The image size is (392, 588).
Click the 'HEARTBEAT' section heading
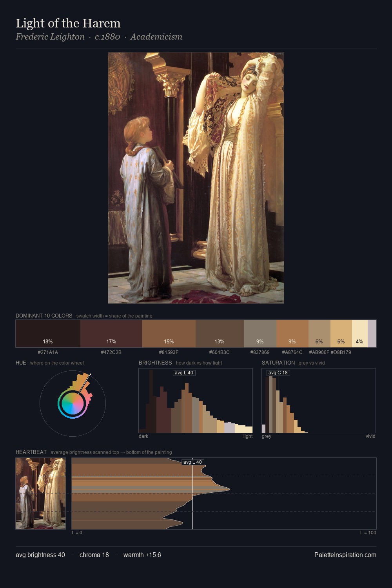click(31, 452)
